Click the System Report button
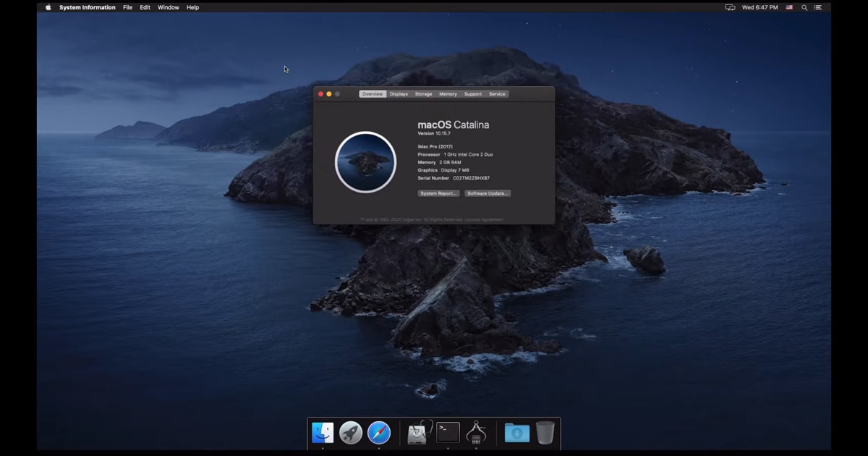868x456 pixels. pyautogui.click(x=438, y=193)
